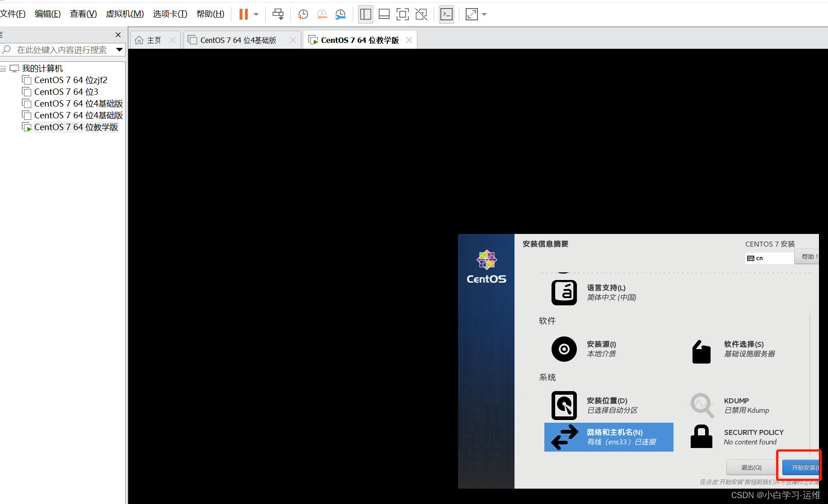
Task: Open the 文件(F) menu
Action: (13, 14)
